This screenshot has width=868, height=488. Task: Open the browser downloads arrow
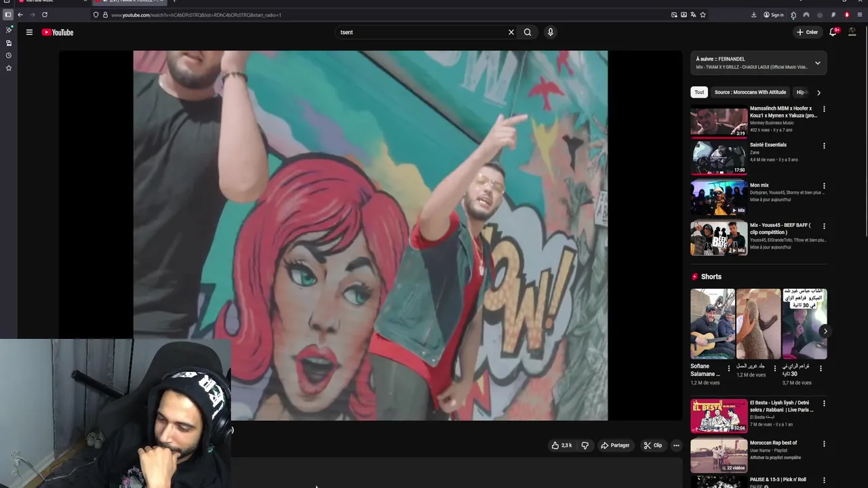[753, 14]
